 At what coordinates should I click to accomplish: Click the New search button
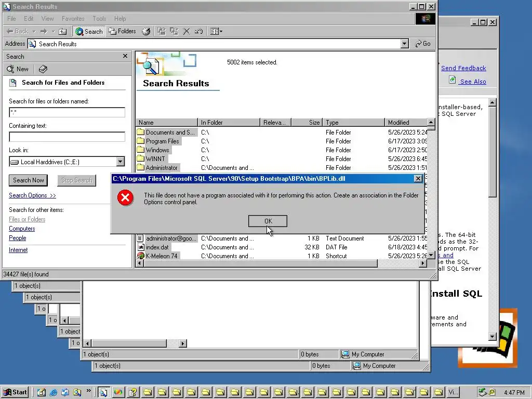click(x=18, y=69)
